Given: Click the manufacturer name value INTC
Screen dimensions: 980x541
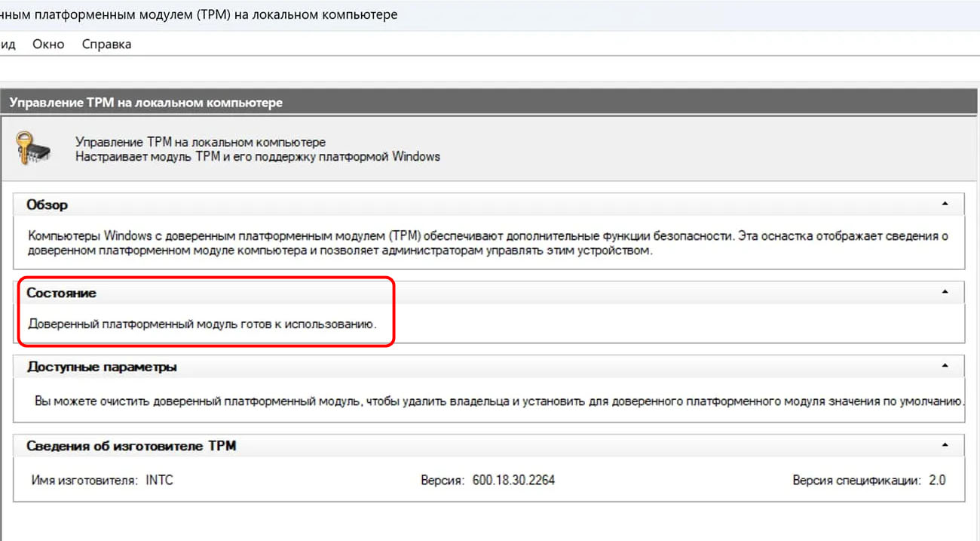Looking at the screenshot, I should click(159, 480).
